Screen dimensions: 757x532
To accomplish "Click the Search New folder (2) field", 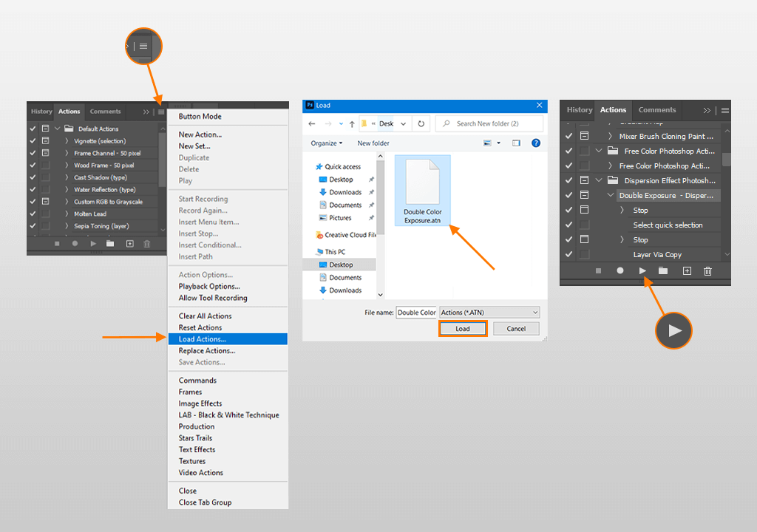I will click(x=489, y=123).
